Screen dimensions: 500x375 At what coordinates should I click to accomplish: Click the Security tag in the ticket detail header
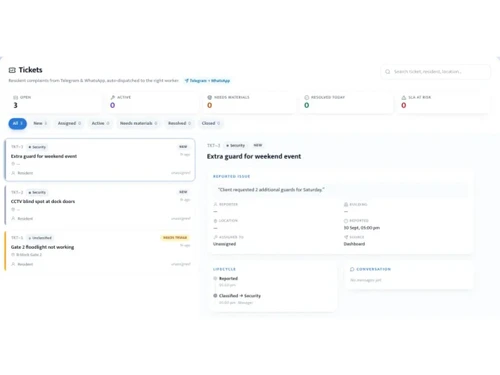235,145
